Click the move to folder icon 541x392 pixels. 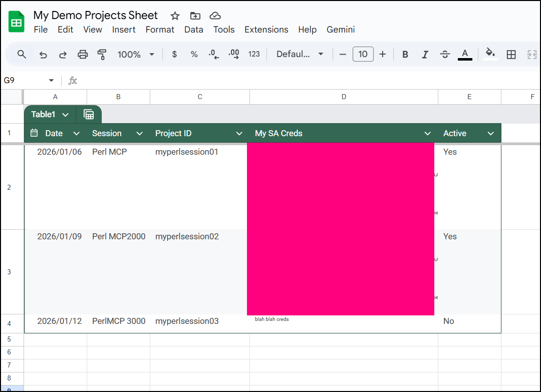pos(195,16)
